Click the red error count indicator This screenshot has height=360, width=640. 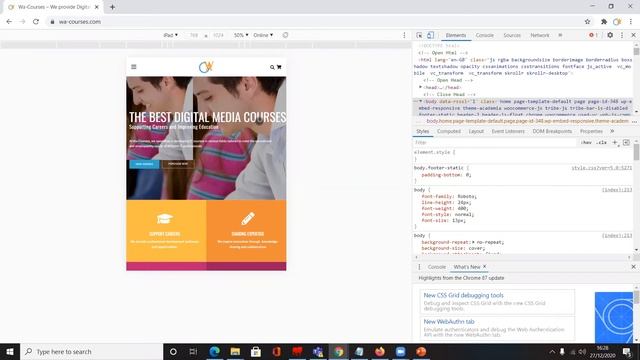593,35
